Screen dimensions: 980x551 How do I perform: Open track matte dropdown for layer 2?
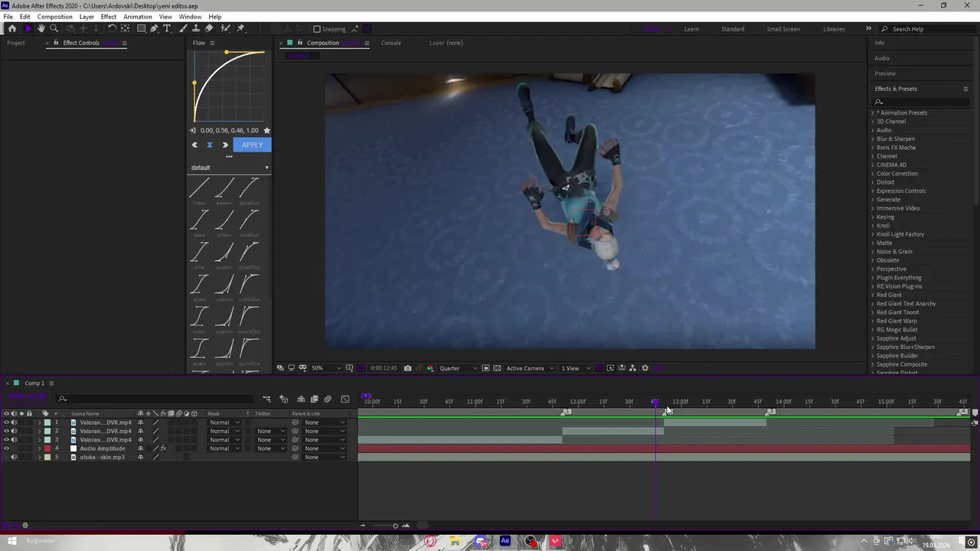(x=271, y=431)
